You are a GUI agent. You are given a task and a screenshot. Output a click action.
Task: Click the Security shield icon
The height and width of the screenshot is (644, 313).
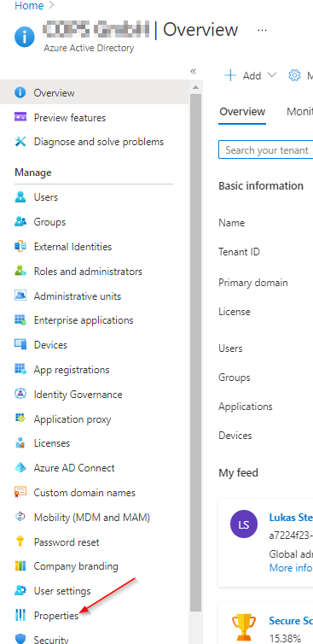point(20,639)
